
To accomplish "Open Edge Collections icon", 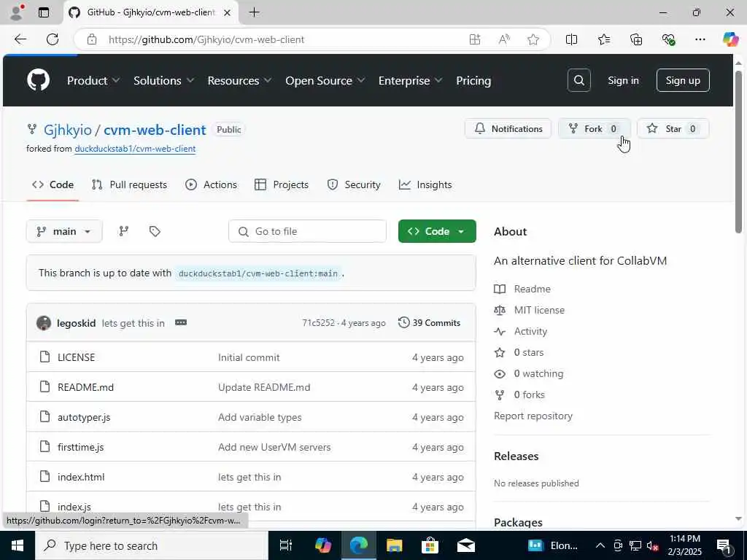I will (636, 39).
